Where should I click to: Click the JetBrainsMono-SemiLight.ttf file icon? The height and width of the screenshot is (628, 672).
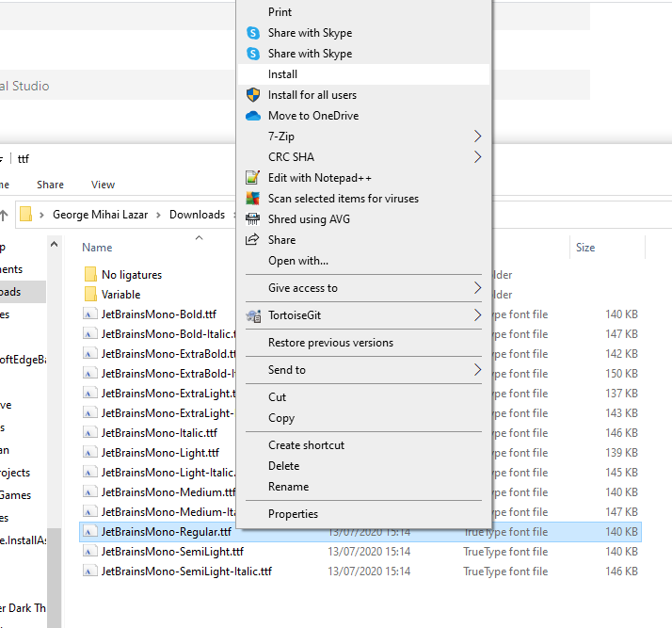tap(88, 552)
